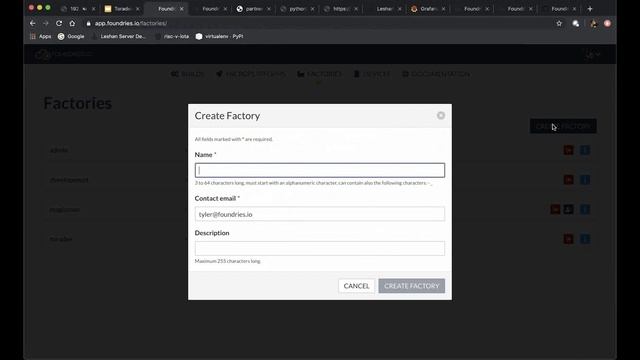The width and height of the screenshot is (640, 360).
Task: Go back using browser back arrow
Action: tap(33, 23)
